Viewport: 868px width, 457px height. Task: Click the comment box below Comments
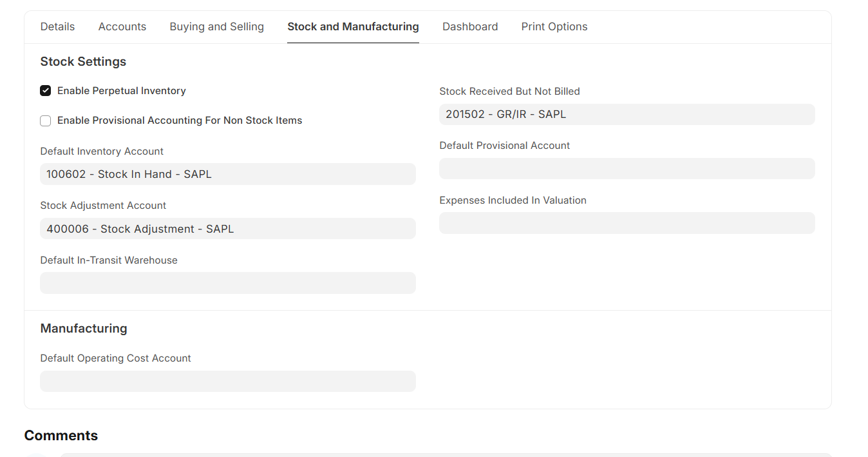pyautogui.click(x=444, y=454)
